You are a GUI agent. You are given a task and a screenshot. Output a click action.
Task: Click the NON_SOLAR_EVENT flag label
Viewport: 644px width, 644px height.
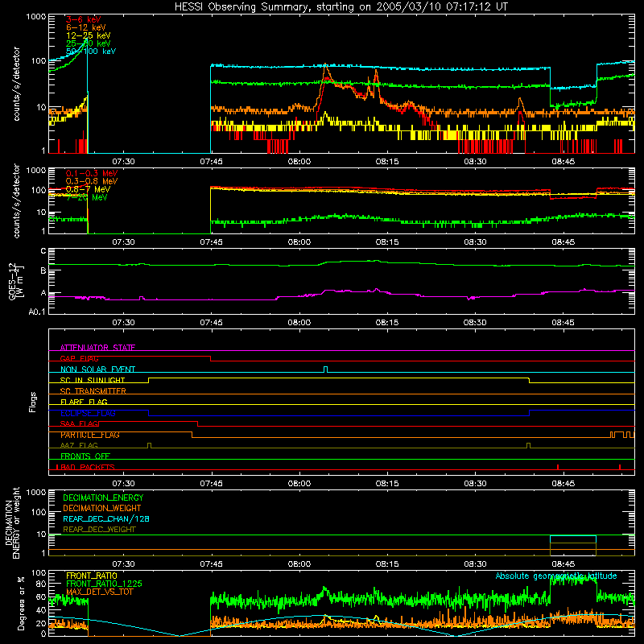[97, 369]
